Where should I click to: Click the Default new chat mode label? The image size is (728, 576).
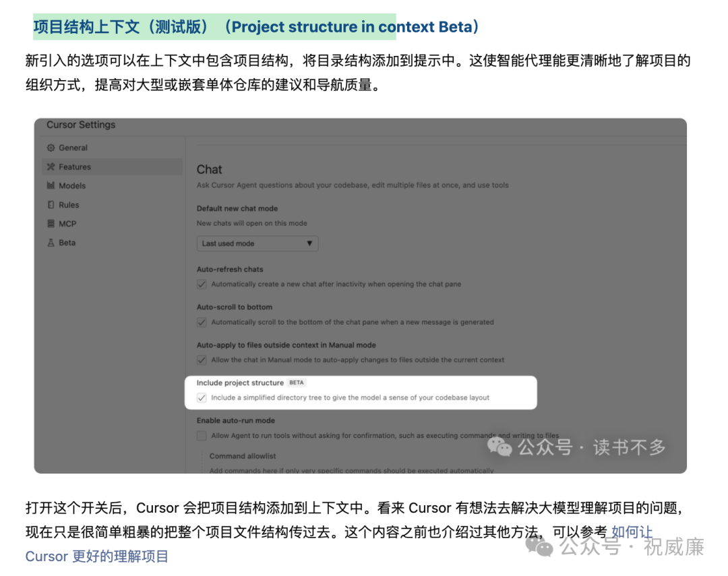[237, 208]
